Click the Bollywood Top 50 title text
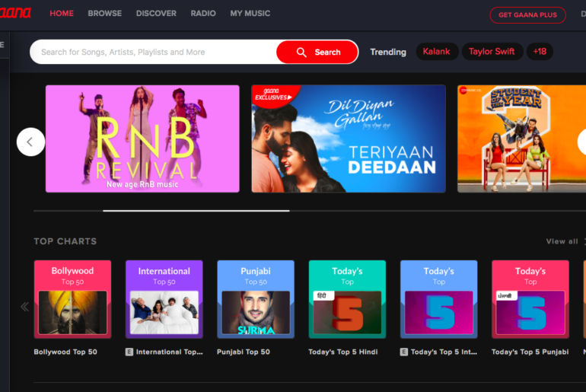This screenshot has width=586, height=392. pos(65,352)
